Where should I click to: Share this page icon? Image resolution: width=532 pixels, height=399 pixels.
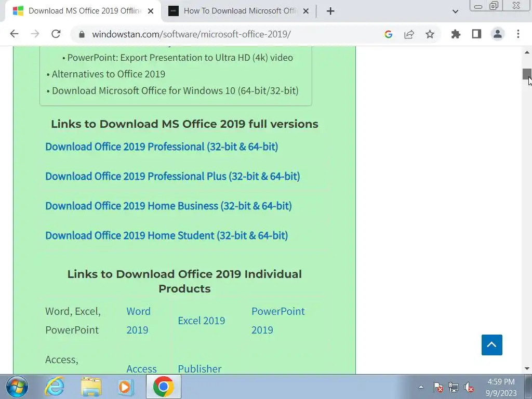click(409, 34)
